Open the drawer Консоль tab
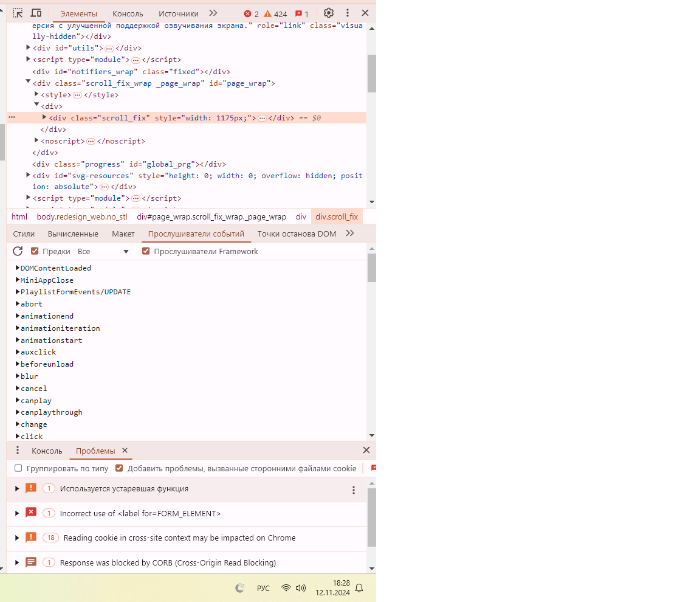 pyautogui.click(x=47, y=451)
